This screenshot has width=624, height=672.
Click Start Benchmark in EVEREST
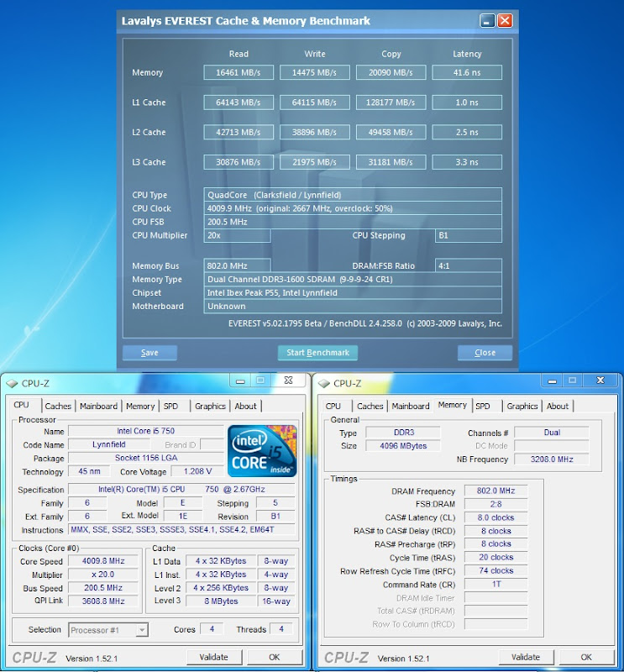click(x=317, y=353)
